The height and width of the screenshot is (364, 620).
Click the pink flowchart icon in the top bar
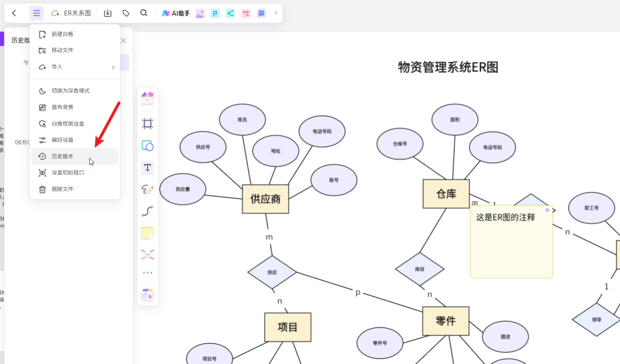click(x=246, y=14)
